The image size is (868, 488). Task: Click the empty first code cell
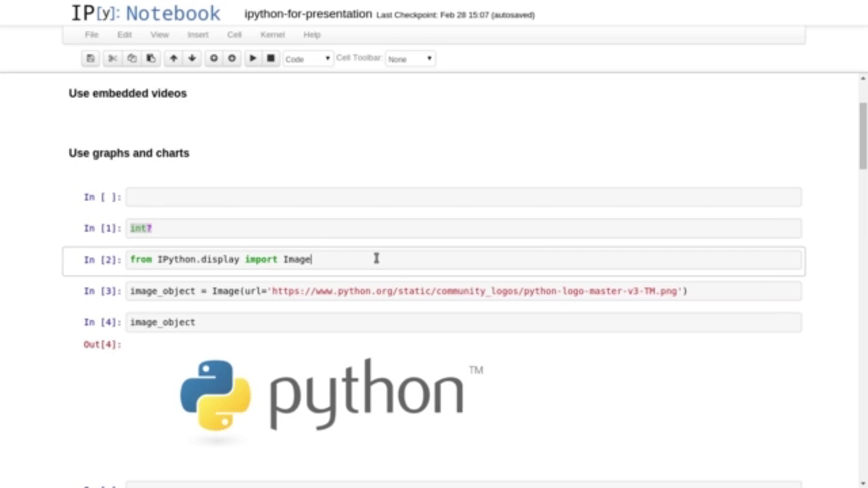click(463, 197)
